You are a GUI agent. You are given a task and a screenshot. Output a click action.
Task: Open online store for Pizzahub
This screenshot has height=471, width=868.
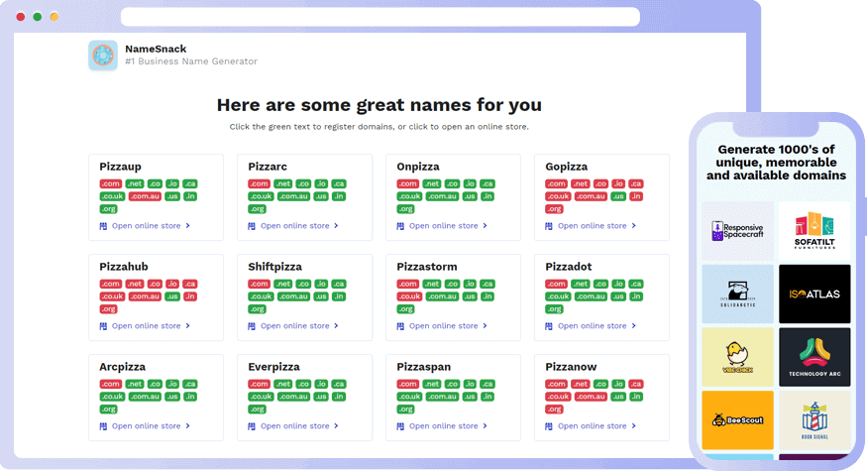click(146, 326)
